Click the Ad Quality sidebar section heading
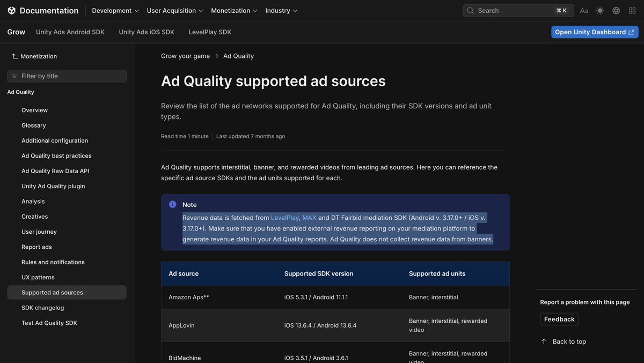 [x=20, y=92]
